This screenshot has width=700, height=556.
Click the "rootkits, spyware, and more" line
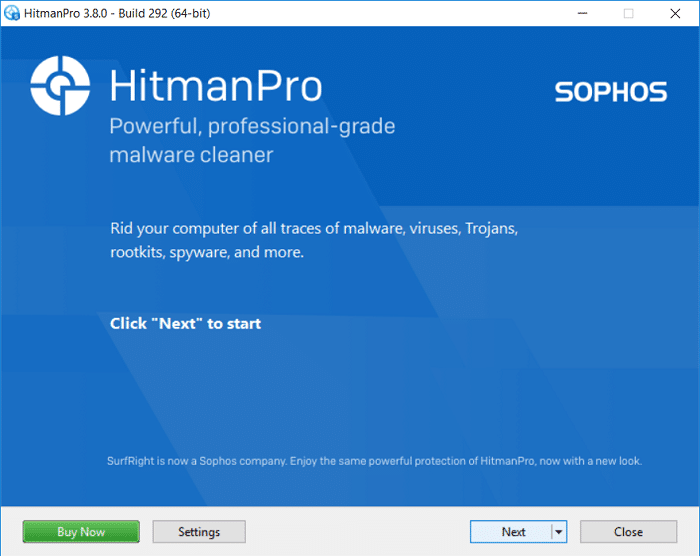[207, 253]
